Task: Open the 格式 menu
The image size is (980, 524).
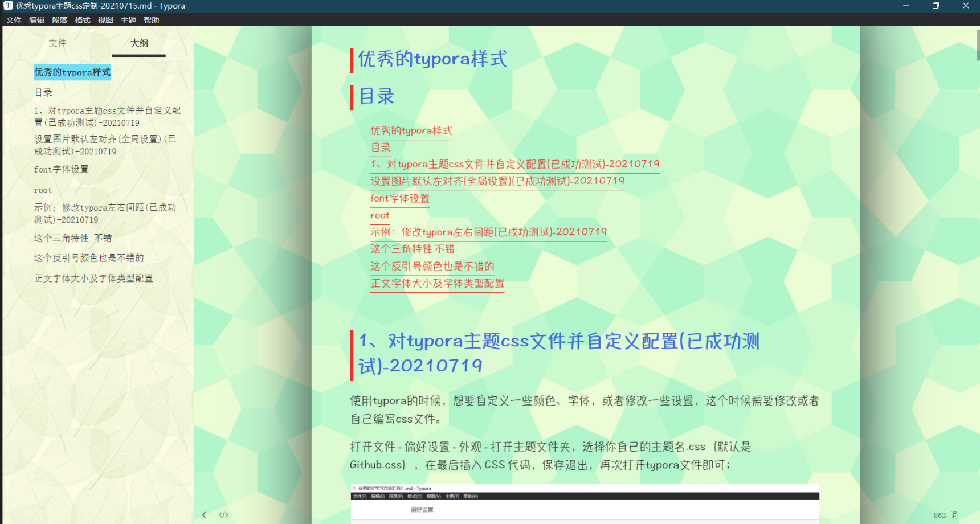Action: (83, 20)
